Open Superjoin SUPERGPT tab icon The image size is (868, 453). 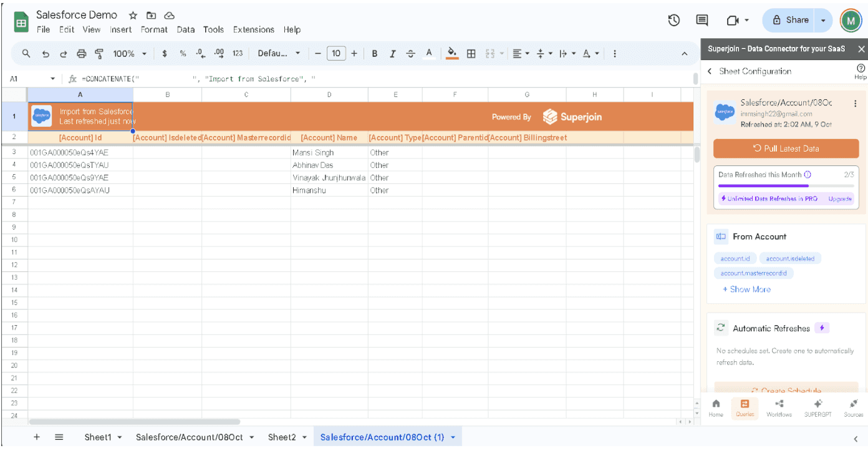tap(817, 407)
